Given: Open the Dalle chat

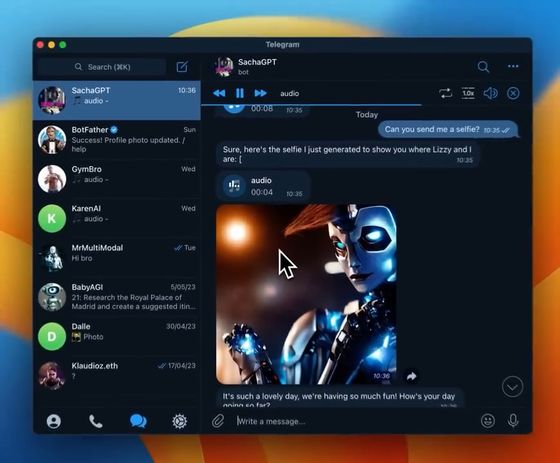Looking at the screenshot, I should coord(117,336).
